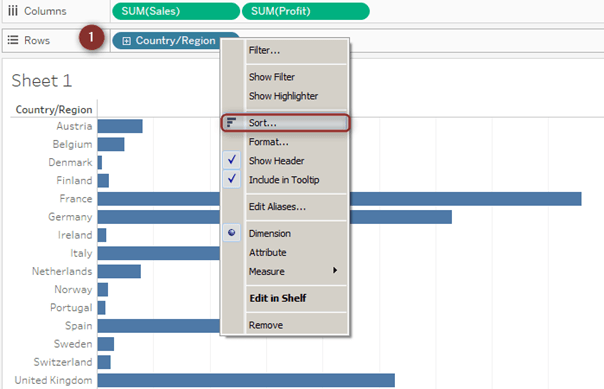This screenshot has width=604, height=389.
Task: Click the Austria sales bar
Action: tap(120, 126)
